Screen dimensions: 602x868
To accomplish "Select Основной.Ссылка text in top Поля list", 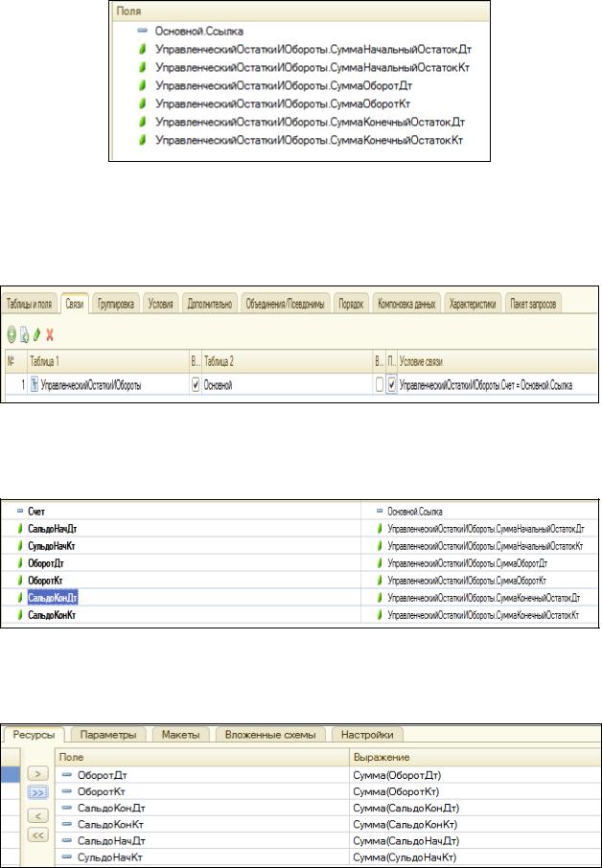I will pos(198,32).
